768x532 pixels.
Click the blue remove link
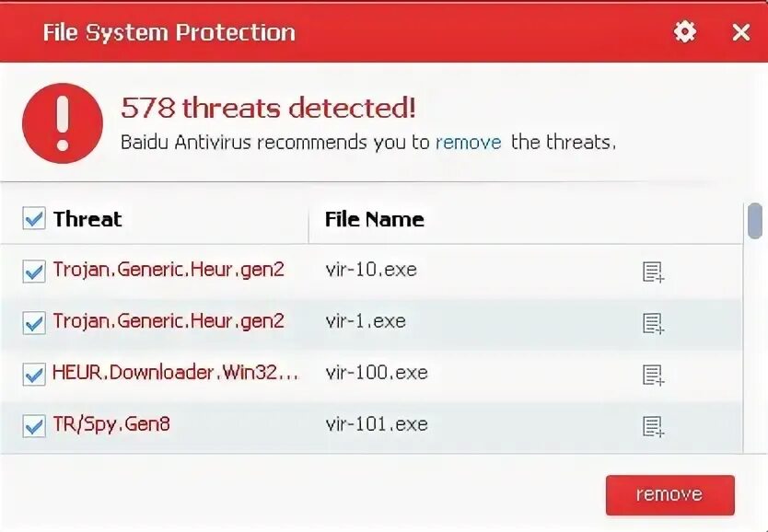pyautogui.click(x=468, y=143)
